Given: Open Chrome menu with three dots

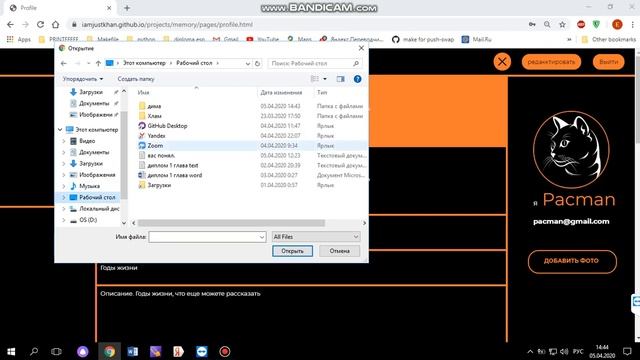Looking at the screenshot, I should click(633, 24).
